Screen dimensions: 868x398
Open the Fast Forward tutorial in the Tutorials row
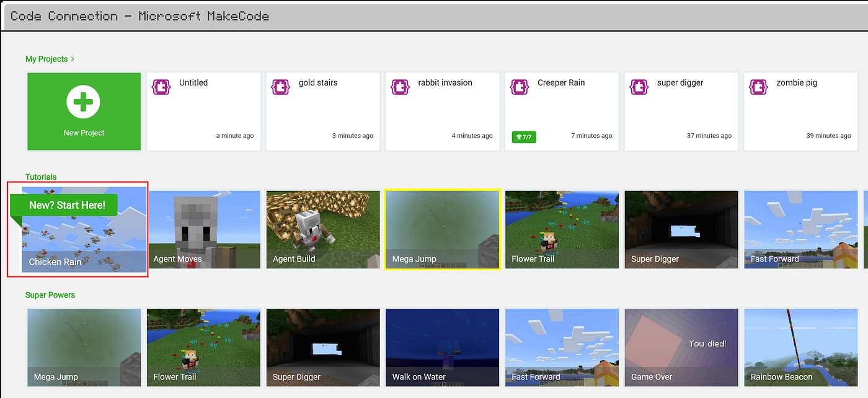click(800, 229)
